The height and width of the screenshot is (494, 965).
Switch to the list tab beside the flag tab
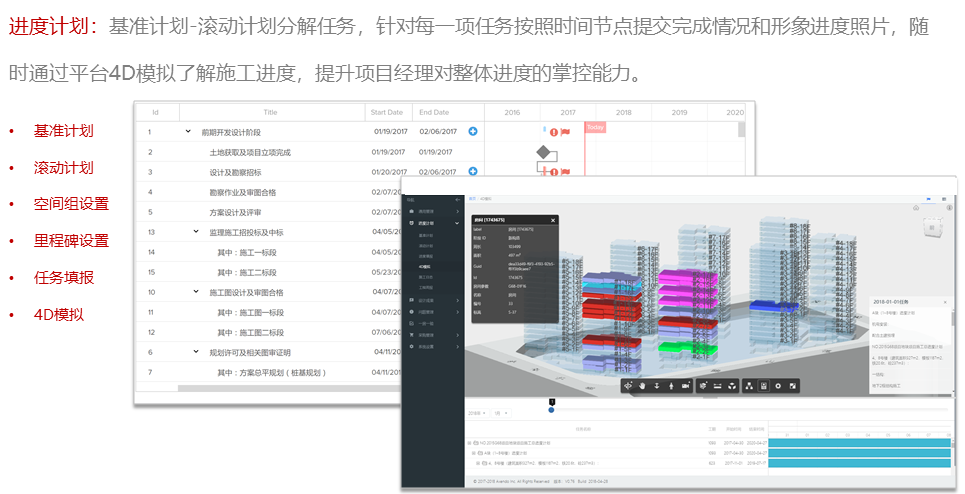click(945, 199)
